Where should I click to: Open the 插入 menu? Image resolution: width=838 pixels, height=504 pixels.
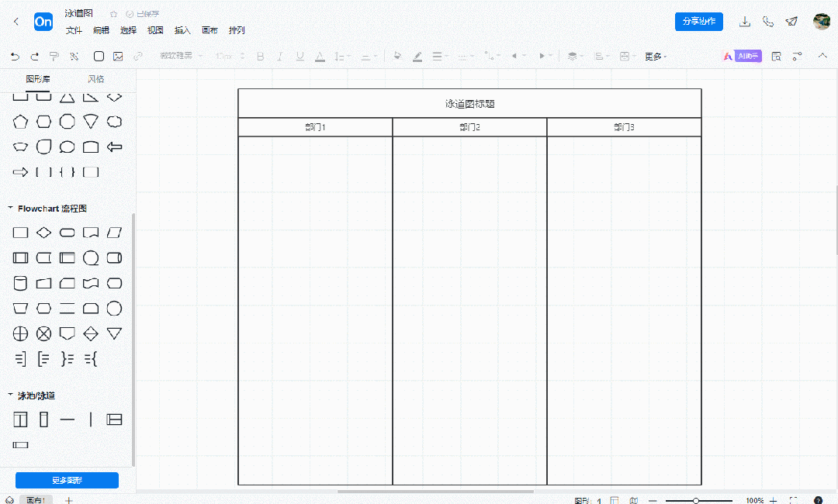182,30
